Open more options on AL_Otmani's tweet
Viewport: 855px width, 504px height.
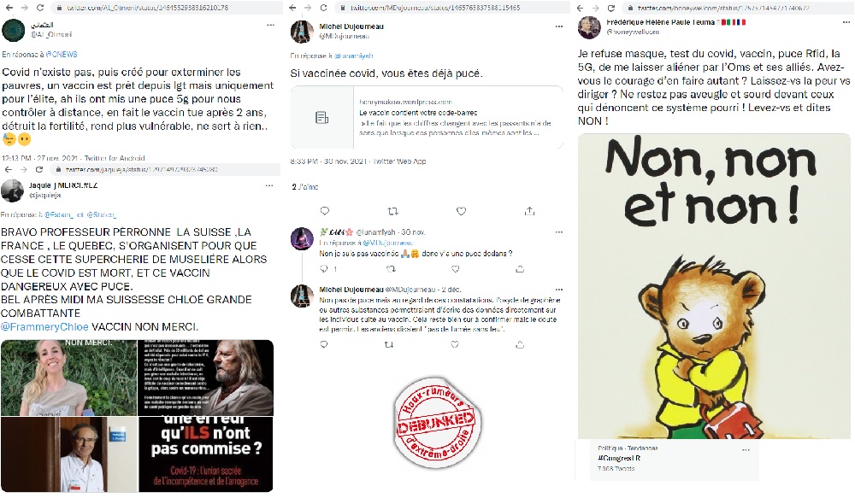point(270,25)
